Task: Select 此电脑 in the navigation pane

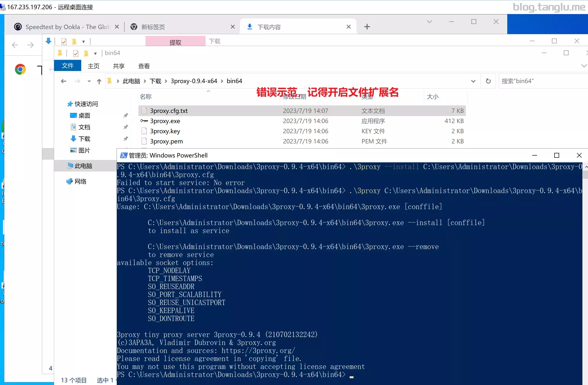Action: pos(83,166)
